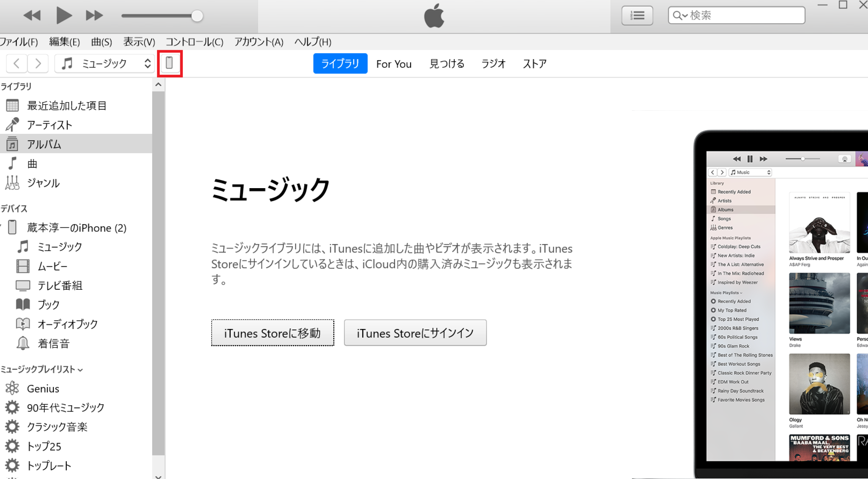
Task: Click the large ミュージック heading text
Action: pos(270,190)
